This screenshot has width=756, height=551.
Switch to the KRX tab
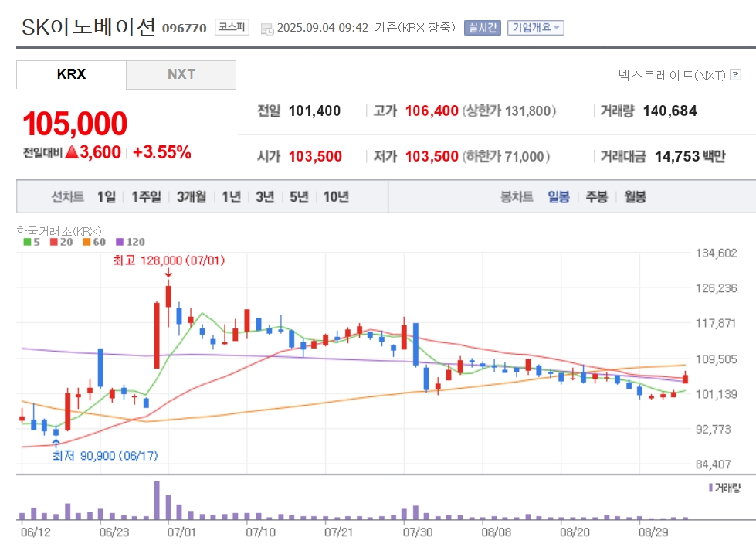coord(71,74)
